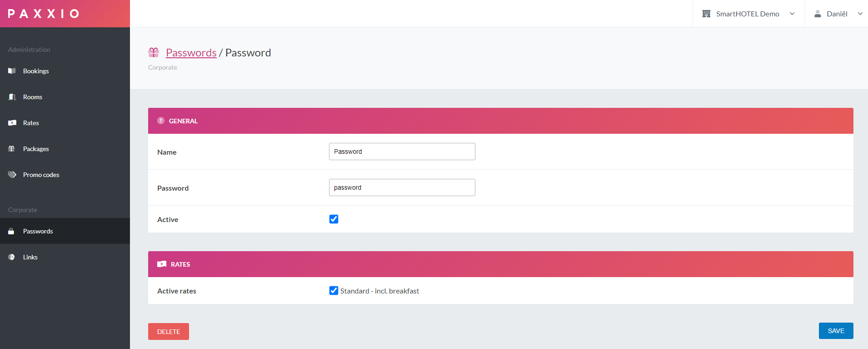
Task: Uncheck the Active checkbox
Action: pos(334,219)
